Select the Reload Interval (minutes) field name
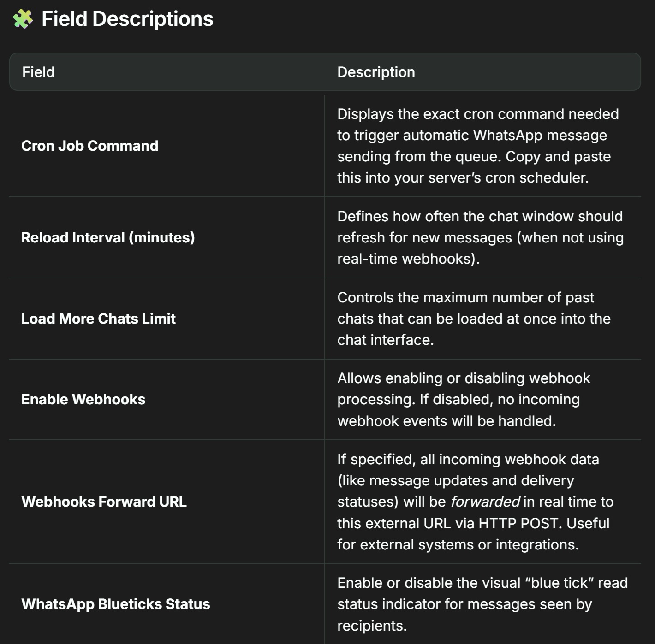 [x=108, y=237]
